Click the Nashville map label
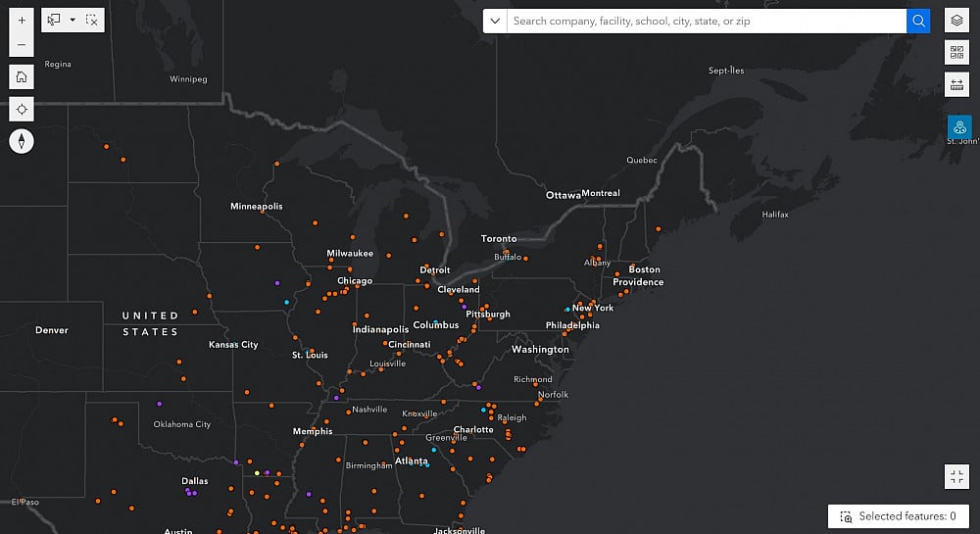This screenshot has width=980, height=534. tap(369, 410)
